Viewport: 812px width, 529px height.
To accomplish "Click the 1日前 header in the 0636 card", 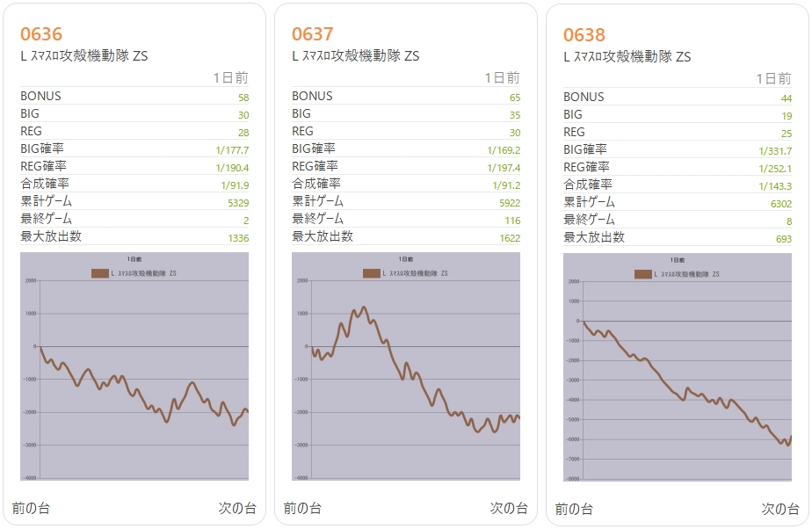I will tap(230, 78).
